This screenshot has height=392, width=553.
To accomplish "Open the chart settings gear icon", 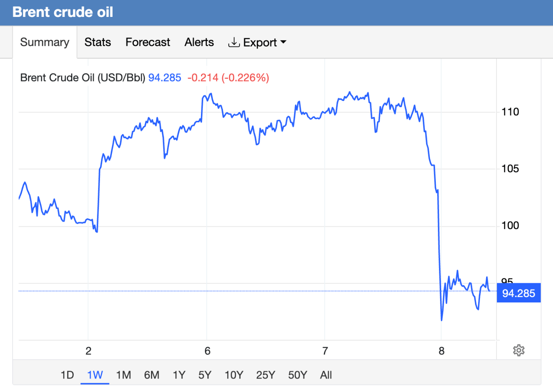I will pyautogui.click(x=518, y=350).
